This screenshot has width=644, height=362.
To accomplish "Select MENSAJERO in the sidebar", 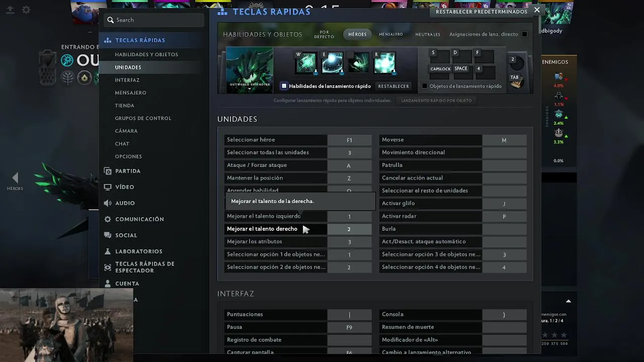I will (130, 93).
